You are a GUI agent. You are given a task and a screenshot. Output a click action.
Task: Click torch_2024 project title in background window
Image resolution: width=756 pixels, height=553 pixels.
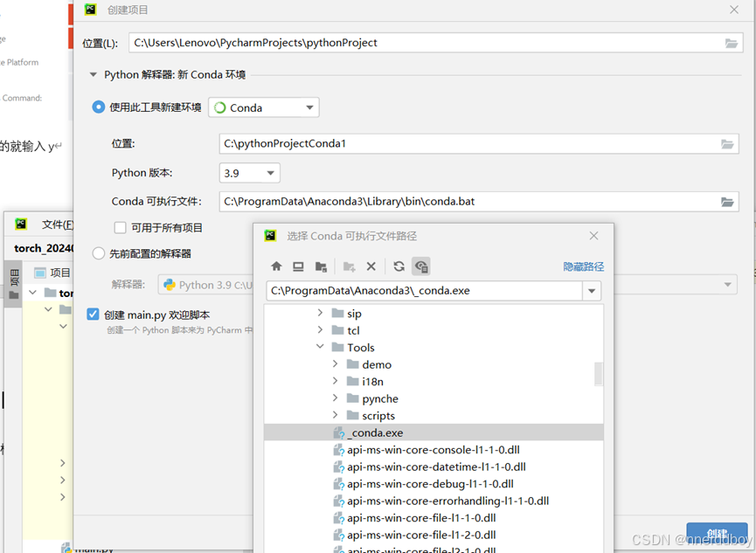pos(44,248)
